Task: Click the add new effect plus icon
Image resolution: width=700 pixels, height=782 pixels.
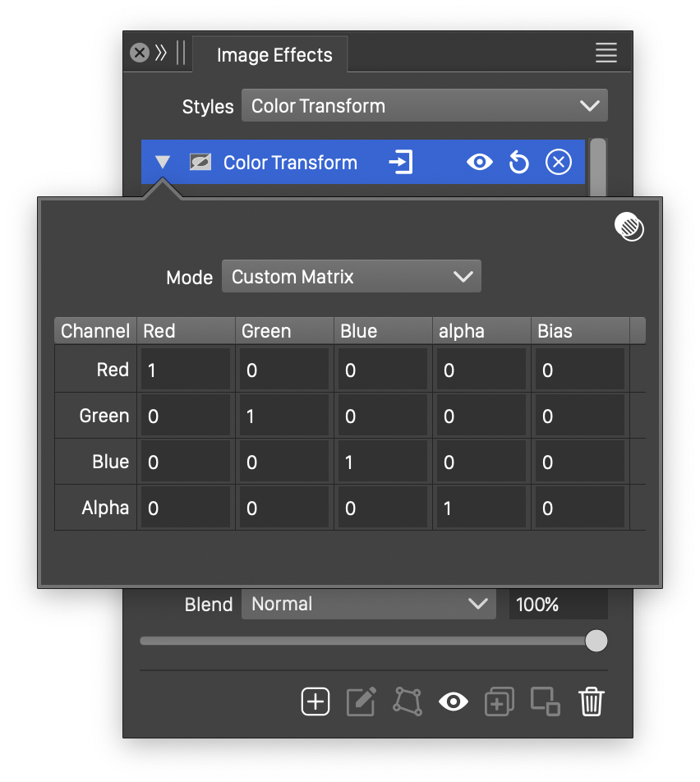Action: [315, 701]
